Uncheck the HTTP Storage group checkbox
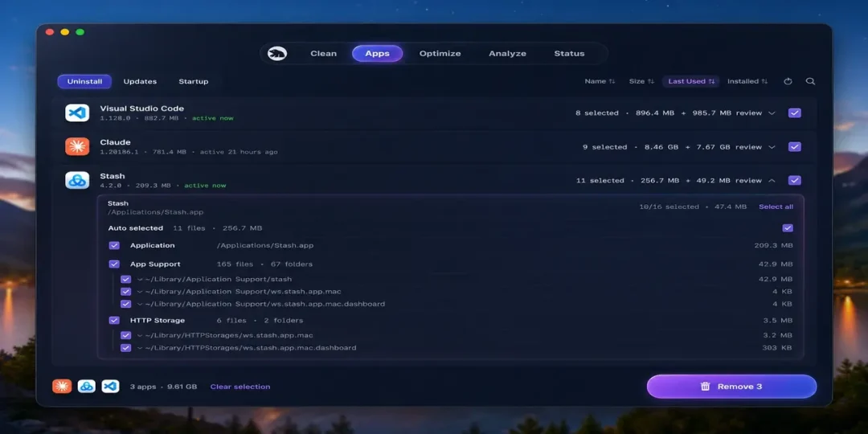Viewport: 868px width, 434px height. click(114, 320)
